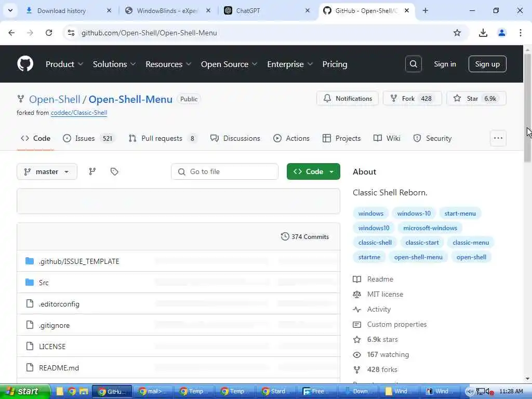
Task: Click the Fork button
Action: click(412, 98)
